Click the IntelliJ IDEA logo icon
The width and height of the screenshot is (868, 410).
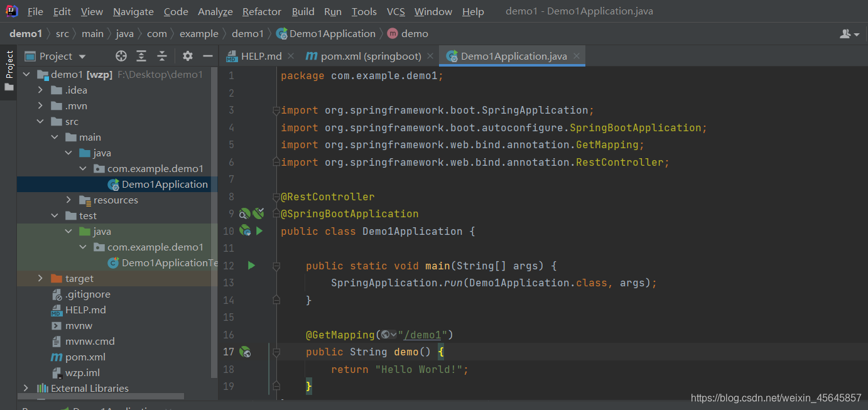(x=12, y=11)
